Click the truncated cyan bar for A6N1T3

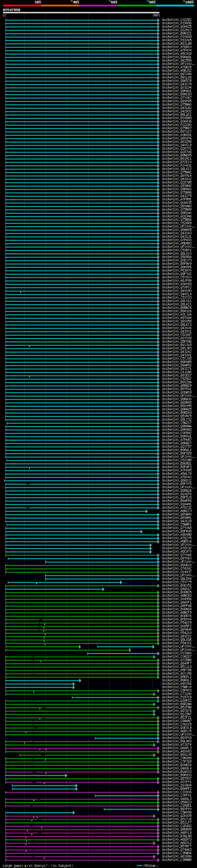tap(76, 511)
